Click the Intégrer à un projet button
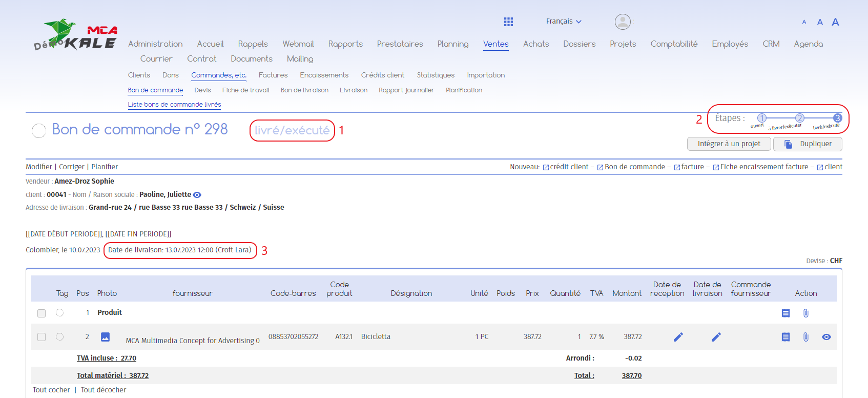Viewport: 868px width, 398px height. click(729, 144)
